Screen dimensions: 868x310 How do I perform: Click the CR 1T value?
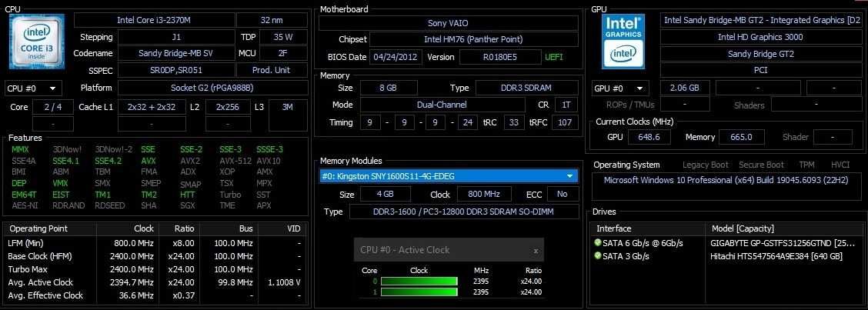coord(566,105)
